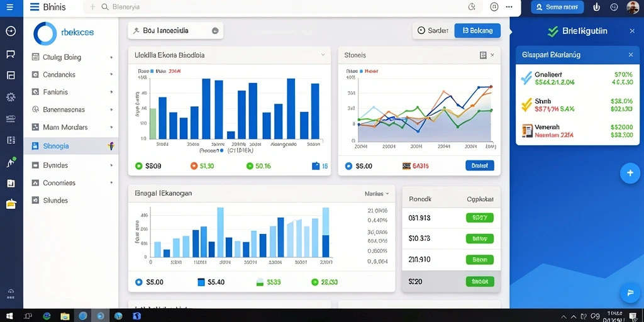Toggle the yellow checkmark for Shnh item

pos(526,105)
